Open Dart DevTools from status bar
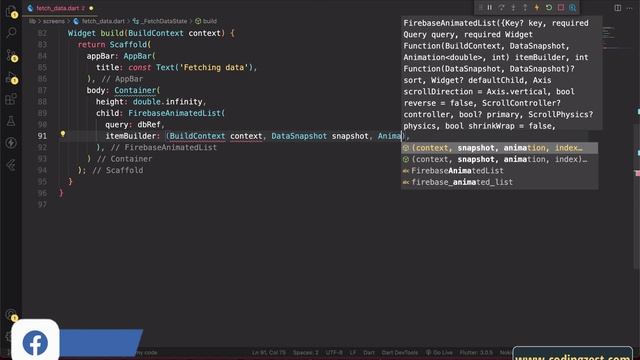Viewport: 640px width, 360px height. pos(400,352)
